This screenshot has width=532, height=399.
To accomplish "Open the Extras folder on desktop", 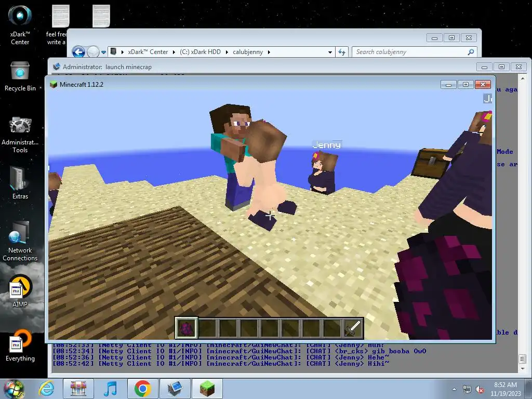I will [20, 183].
